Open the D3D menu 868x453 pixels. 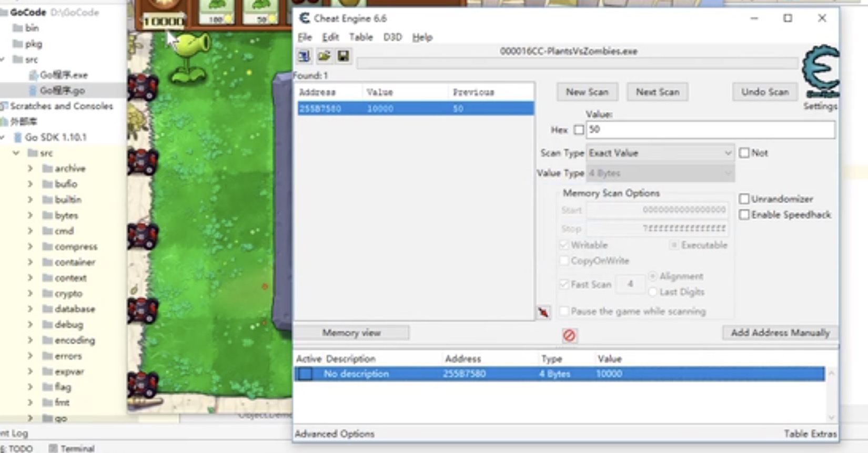(392, 37)
